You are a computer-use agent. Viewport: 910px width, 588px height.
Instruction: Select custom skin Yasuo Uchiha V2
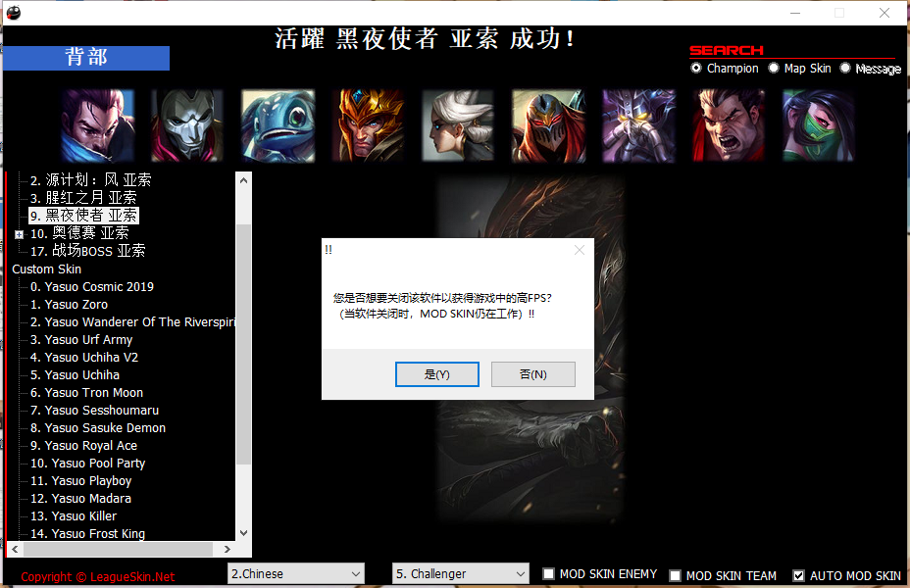[x=84, y=357]
